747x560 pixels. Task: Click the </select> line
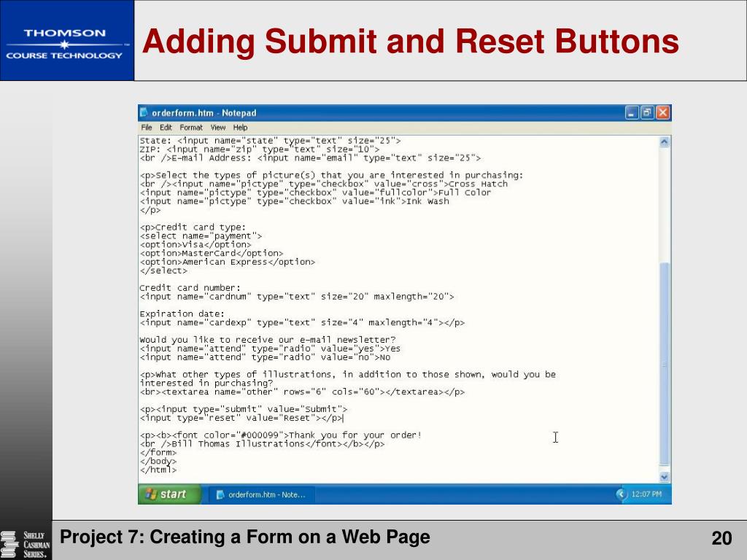(163, 271)
